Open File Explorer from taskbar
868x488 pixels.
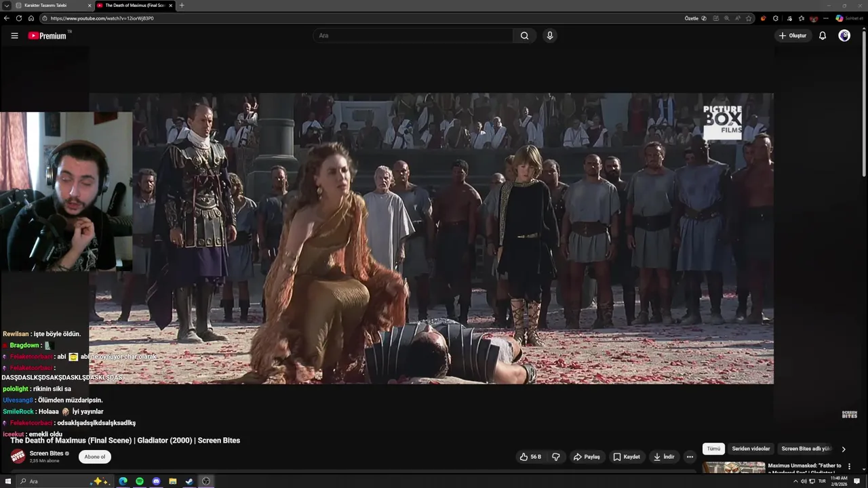click(x=173, y=481)
